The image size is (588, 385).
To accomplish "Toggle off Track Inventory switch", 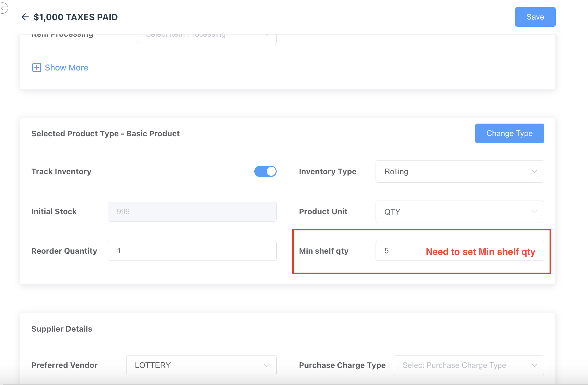I will tap(265, 171).
